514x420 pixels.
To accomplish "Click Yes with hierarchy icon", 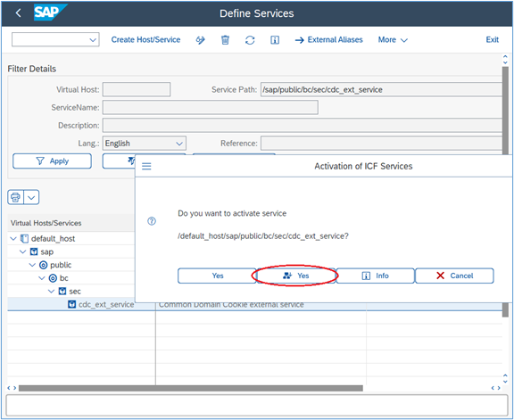I will (x=296, y=276).
